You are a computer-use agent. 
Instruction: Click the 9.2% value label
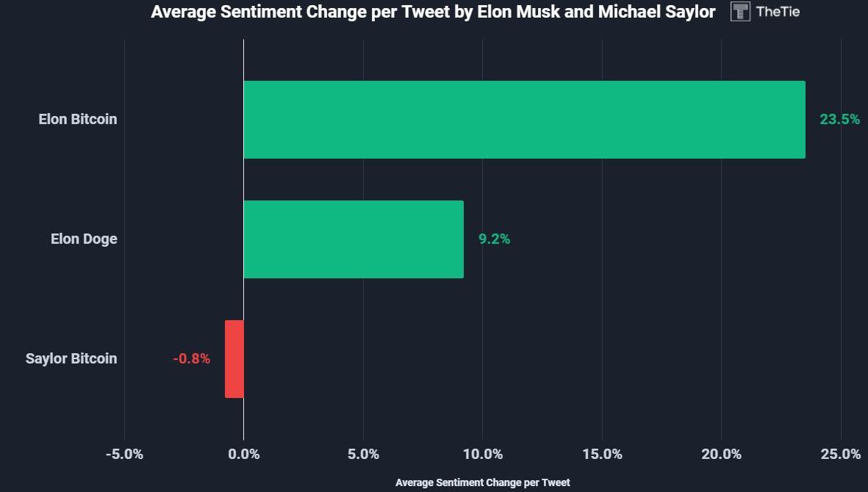pos(494,239)
